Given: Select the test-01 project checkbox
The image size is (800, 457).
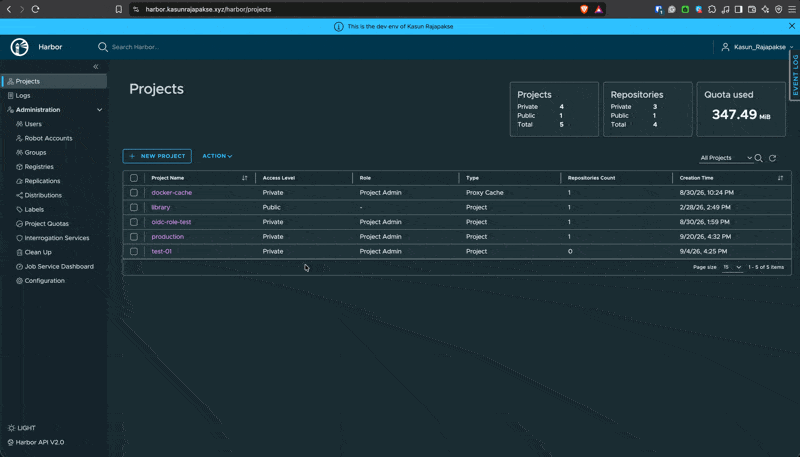Looking at the screenshot, I should 134,251.
